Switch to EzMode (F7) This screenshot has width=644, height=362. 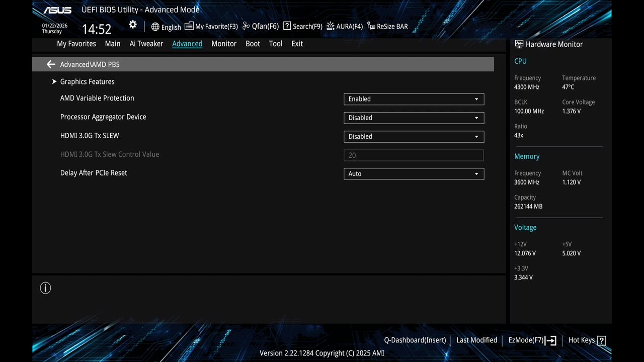(x=531, y=340)
